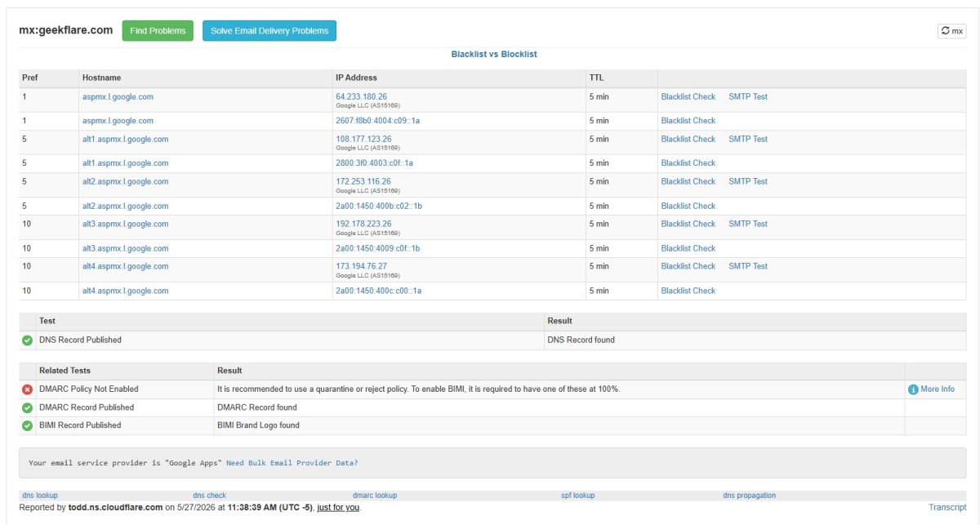Click the DNS Record found result text
The height and width of the screenshot is (525, 980).
pyautogui.click(x=581, y=340)
